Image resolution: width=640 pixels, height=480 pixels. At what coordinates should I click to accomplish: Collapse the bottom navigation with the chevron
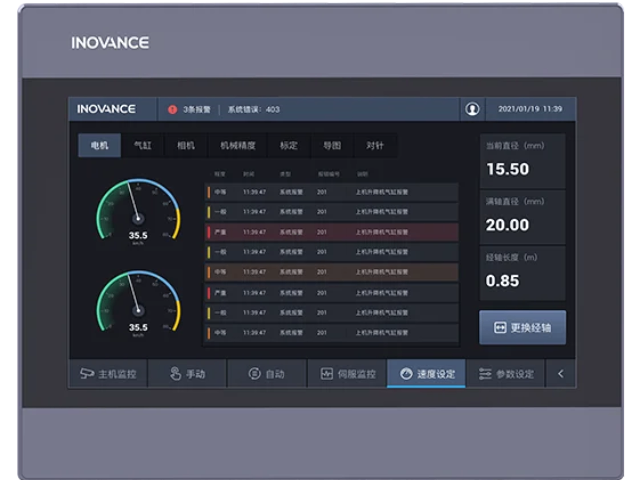[x=561, y=373]
